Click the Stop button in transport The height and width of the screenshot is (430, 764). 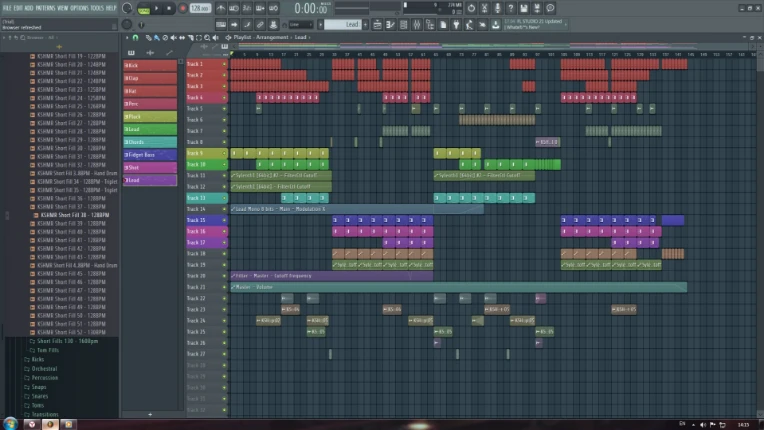point(169,8)
